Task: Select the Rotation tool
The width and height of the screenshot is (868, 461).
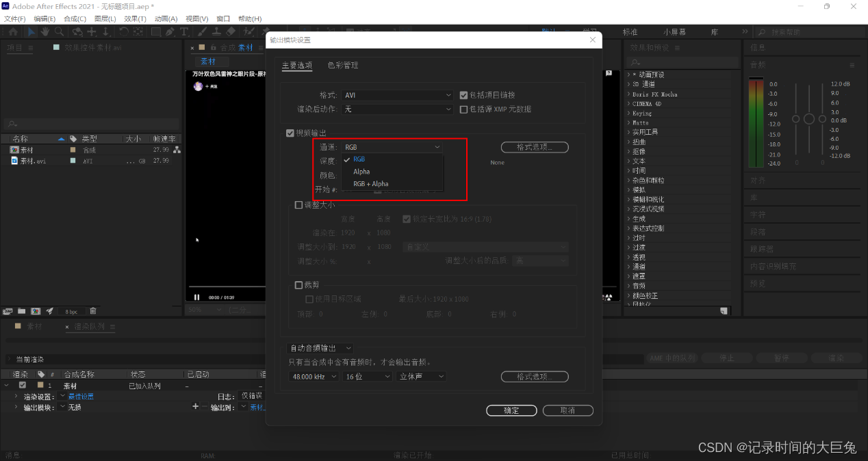Action: tap(124, 31)
